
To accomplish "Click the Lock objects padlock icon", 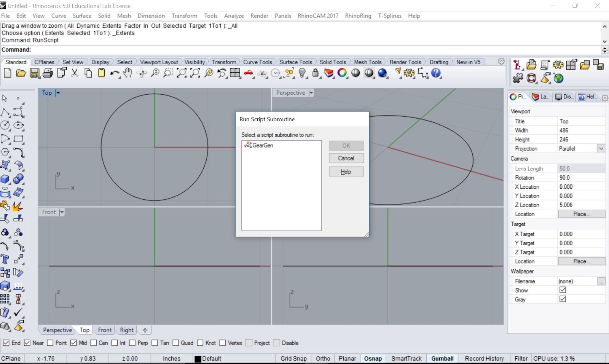I will click(316, 73).
